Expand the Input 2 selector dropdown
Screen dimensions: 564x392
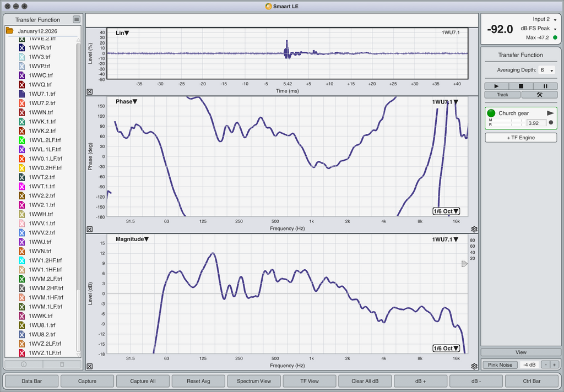click(x=555, y=20)
